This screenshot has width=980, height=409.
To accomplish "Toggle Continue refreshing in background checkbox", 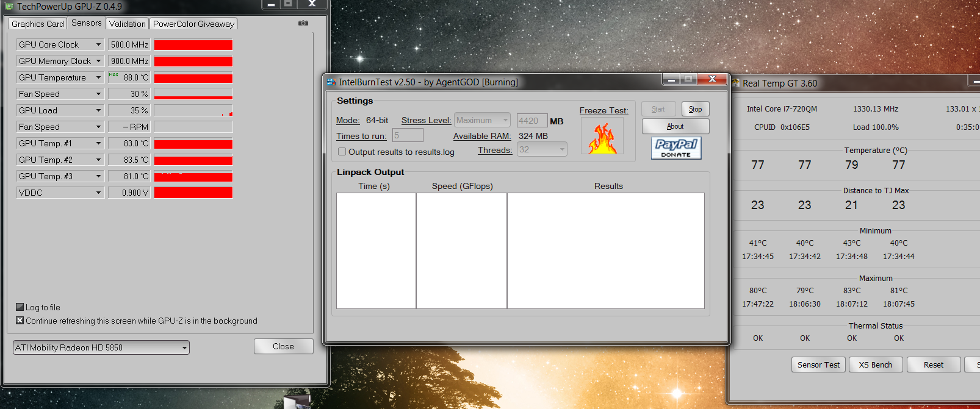I will (x=20, y=321).
